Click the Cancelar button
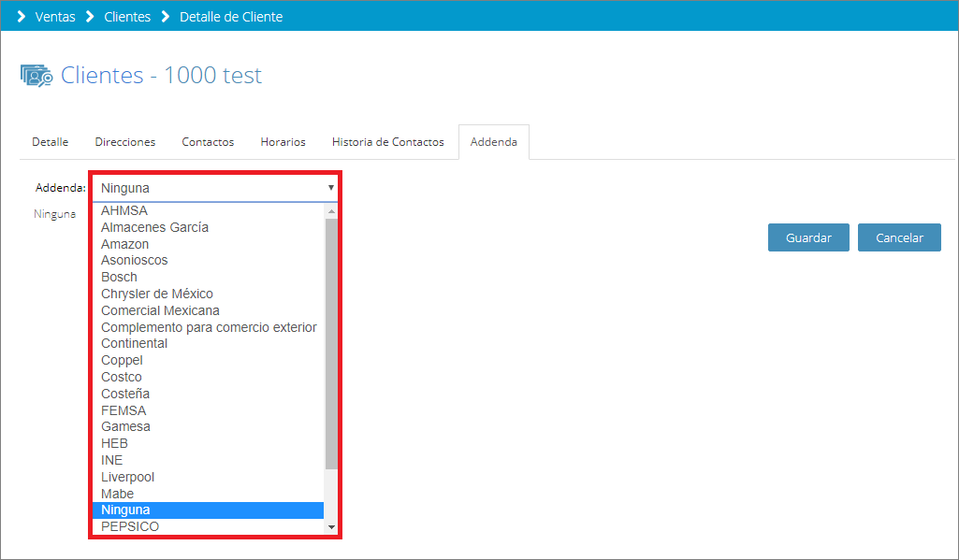 [x=899, y=237]
